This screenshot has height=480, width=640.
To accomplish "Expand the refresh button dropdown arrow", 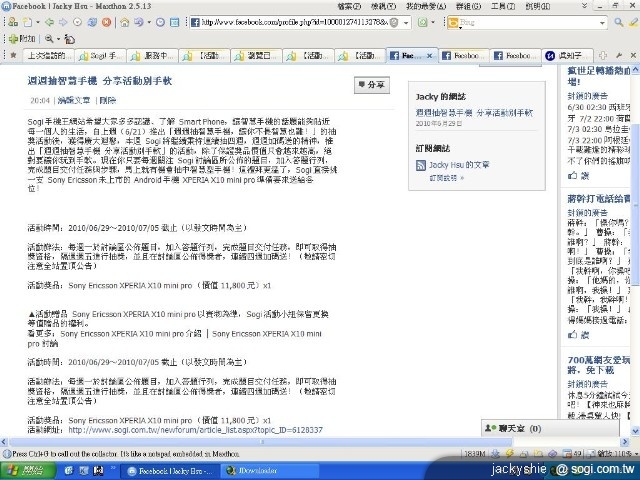I will (x=149, y=22).
